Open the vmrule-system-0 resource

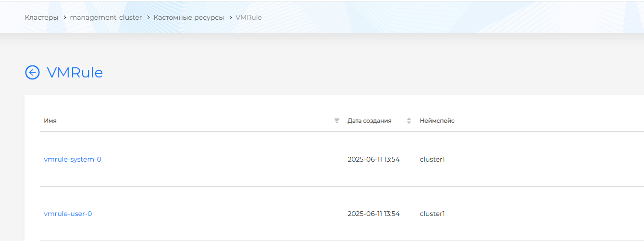73,159
